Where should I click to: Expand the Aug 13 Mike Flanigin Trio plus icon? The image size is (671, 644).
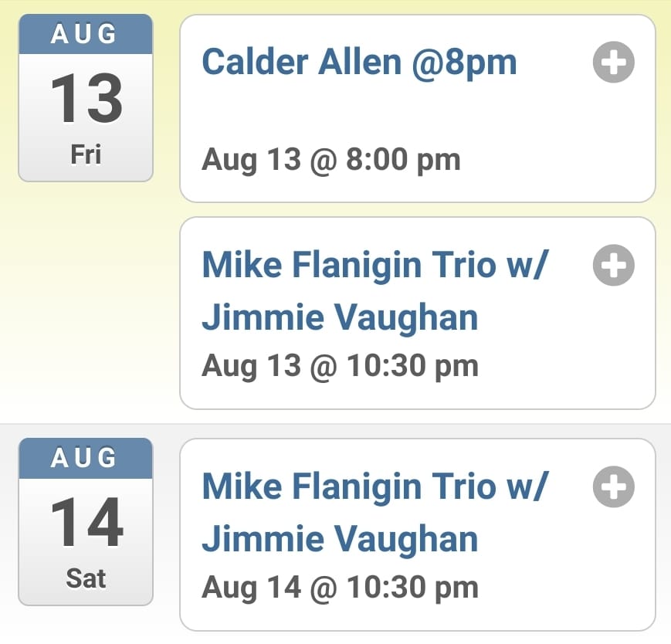614,266
